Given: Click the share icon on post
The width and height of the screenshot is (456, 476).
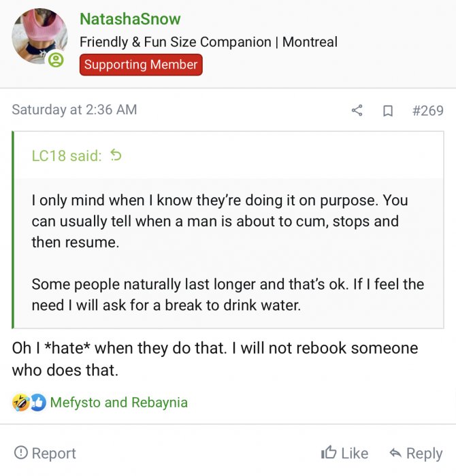Looking at the screenshot, I should [x=357, y=110].
